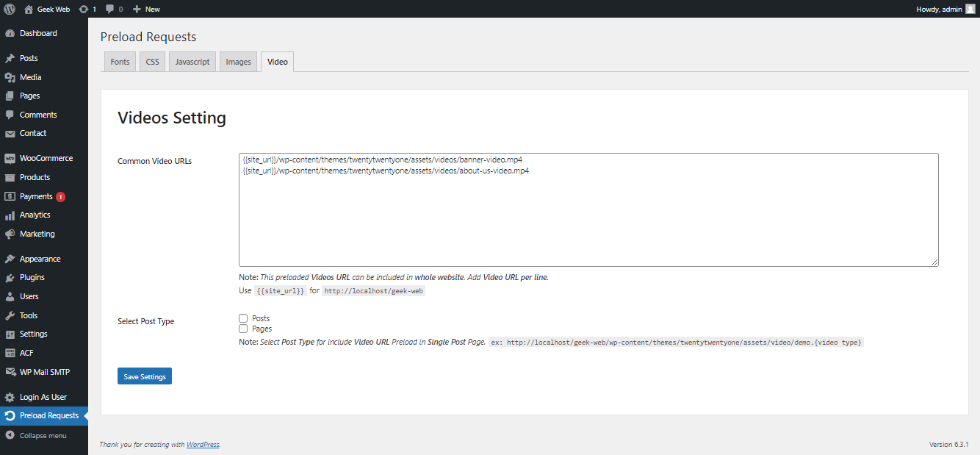The height and width of the screenshot is (455, 980).
Task: Open the Marketing menu label
Action: click(x=37, y=234)
